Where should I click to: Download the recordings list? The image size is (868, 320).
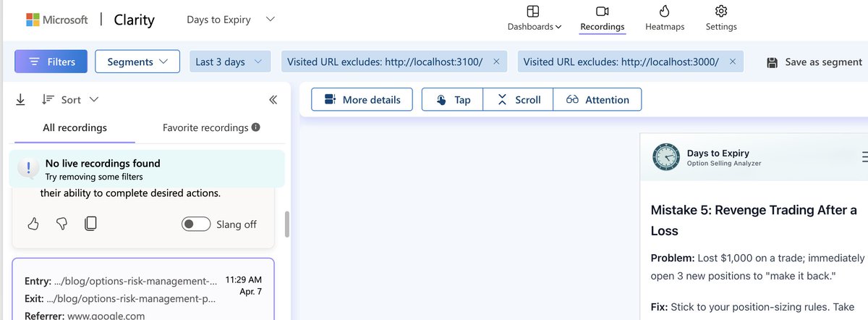(x=20, y=99)
